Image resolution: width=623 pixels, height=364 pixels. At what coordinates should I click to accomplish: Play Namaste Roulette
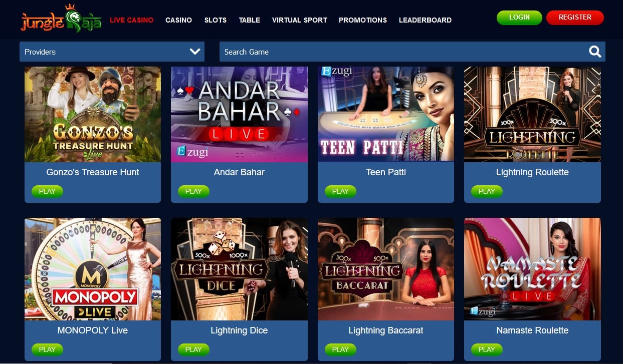coord(487,349)
